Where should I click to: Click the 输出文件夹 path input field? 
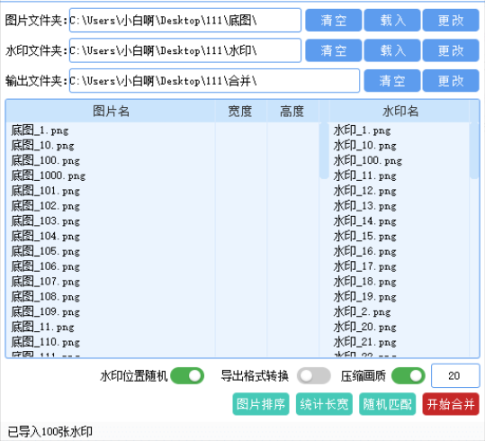214,81
